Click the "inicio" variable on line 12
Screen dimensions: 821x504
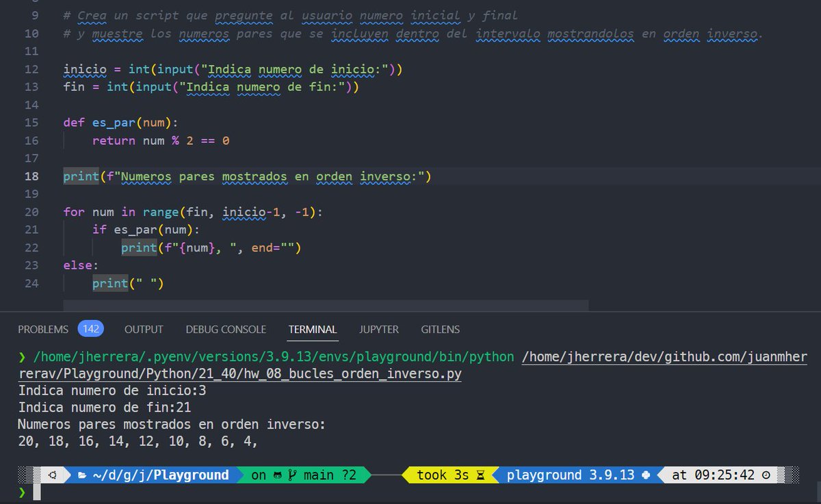[85, 69]
